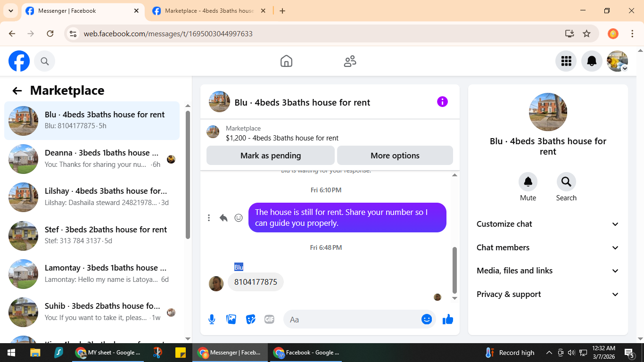
Task: Choose a GIF icon
Action: click(x=269, y=320)
